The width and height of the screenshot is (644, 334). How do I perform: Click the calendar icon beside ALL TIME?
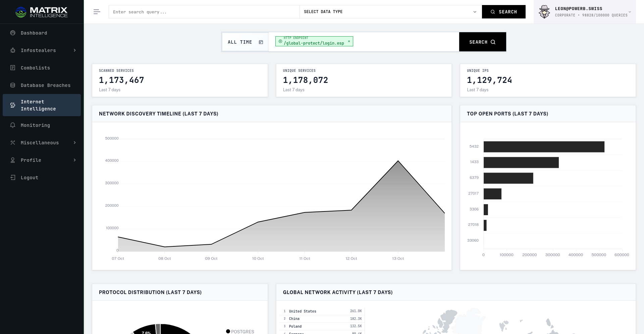261,42
